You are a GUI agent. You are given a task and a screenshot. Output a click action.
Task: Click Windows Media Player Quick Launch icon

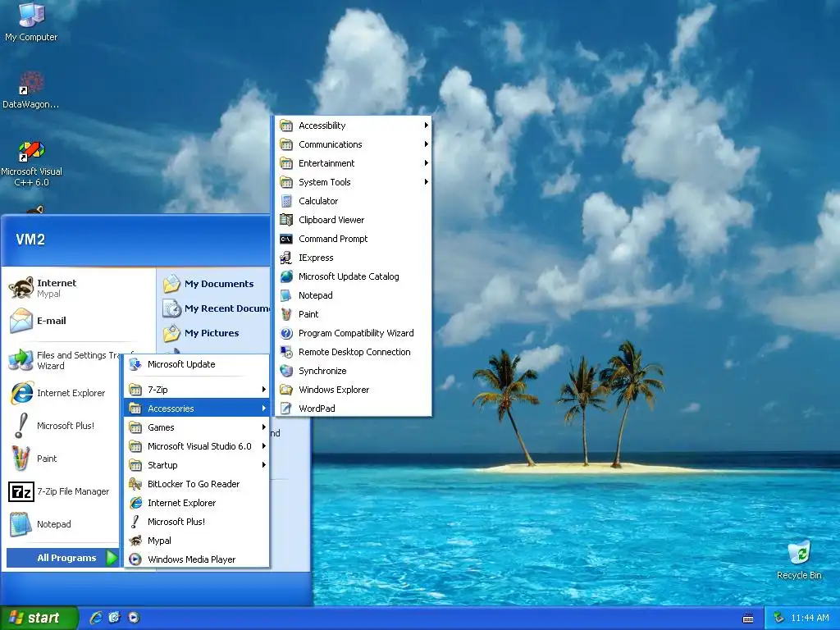(x=134, y=617)
